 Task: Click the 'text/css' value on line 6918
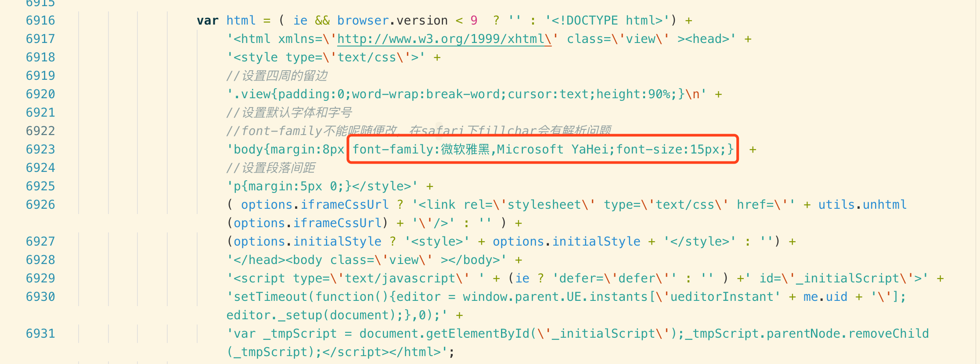367,57
